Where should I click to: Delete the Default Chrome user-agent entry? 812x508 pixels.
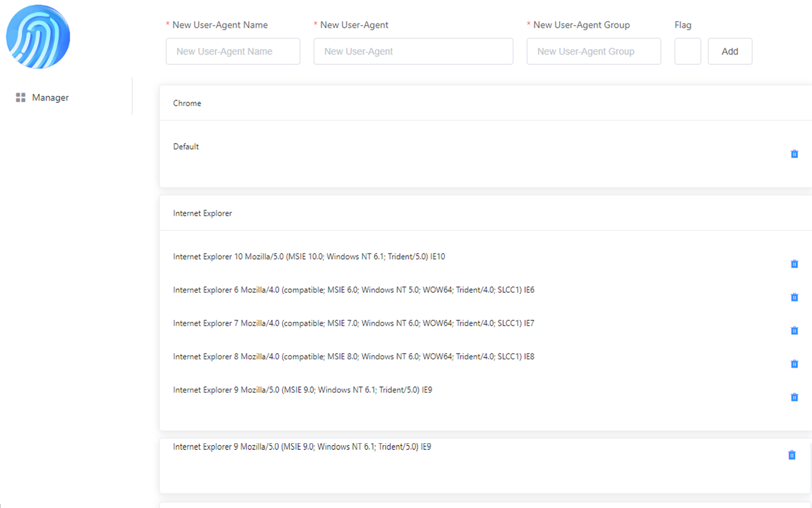click(794, 154)
